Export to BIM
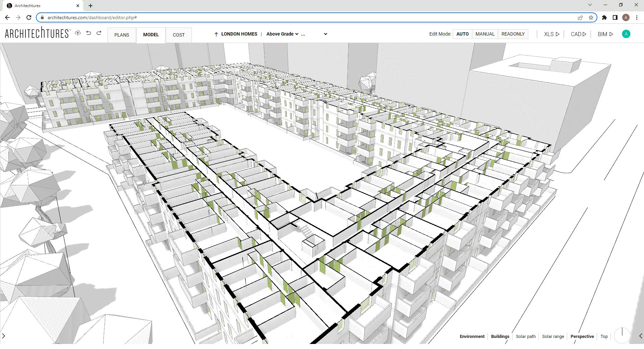The image size is (644, 349). click(x=605, y=34)
